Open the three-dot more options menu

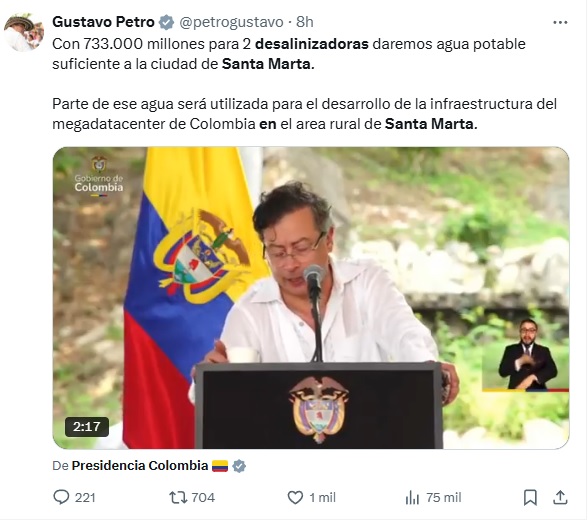click(x=560, y=22)
